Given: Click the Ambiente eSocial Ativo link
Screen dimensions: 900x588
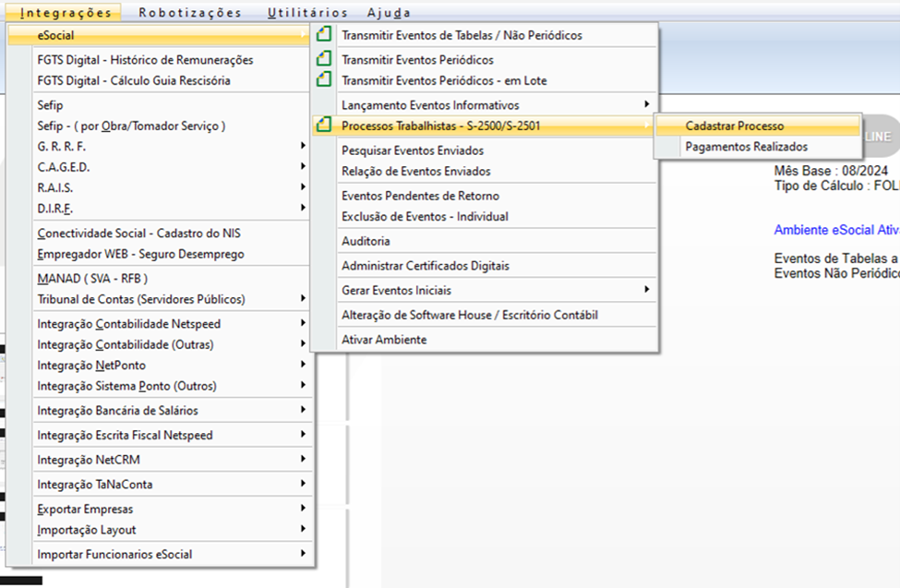Looking at the screenshot, I should coord(835,230).
